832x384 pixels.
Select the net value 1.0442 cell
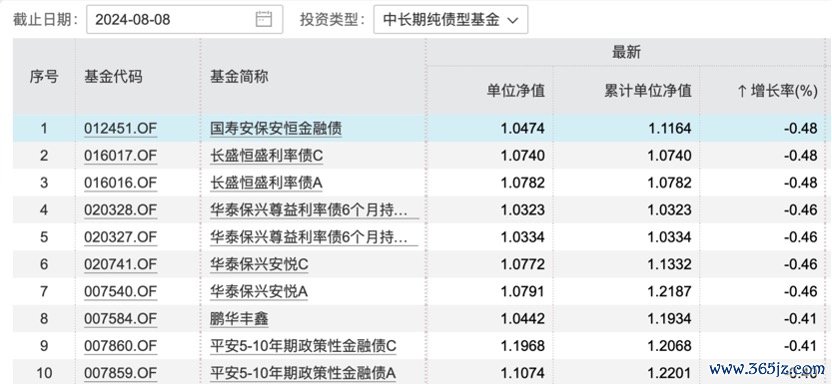pos(523,319)
